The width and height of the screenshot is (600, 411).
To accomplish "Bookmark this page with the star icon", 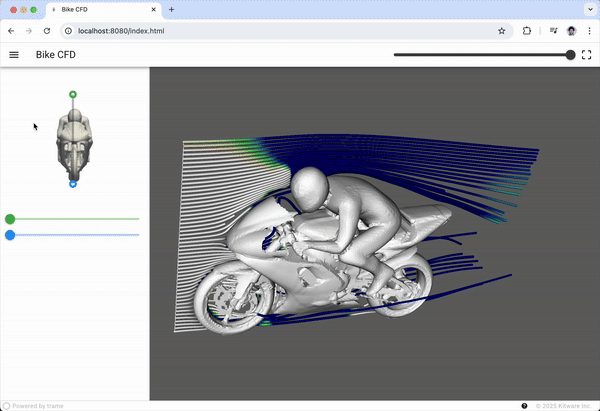I will 501,31.
